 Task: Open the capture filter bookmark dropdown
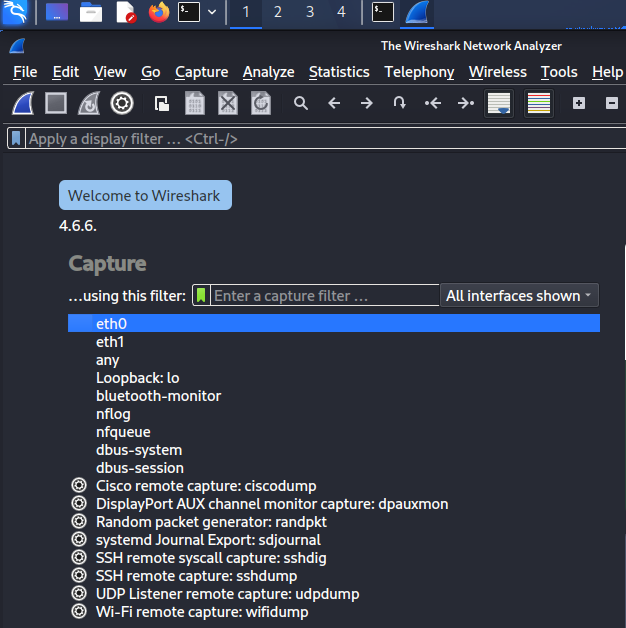(201, 296)
